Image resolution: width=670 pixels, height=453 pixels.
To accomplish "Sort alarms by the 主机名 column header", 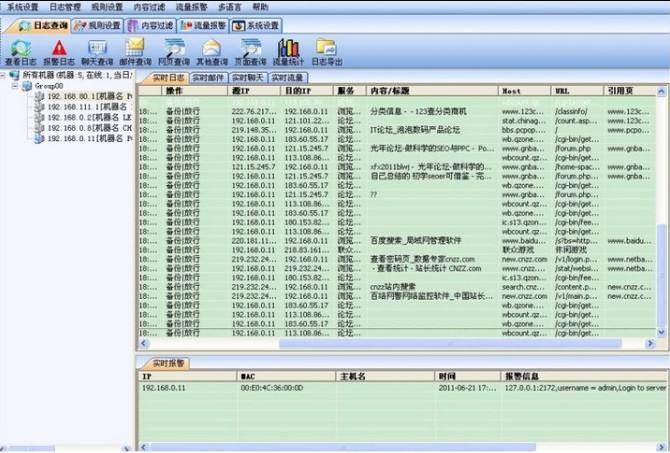I will pyautogui.click(x=385, y=377).
